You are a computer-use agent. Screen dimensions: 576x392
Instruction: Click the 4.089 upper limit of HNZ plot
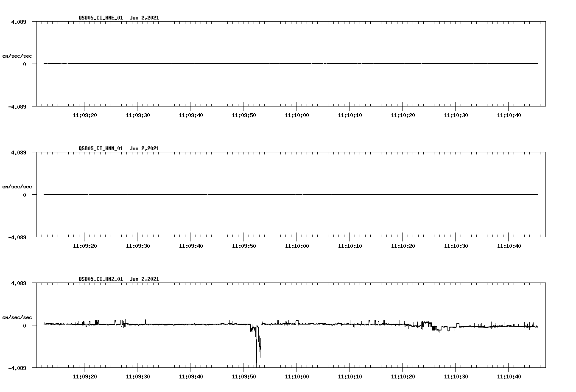coord(19,283)
